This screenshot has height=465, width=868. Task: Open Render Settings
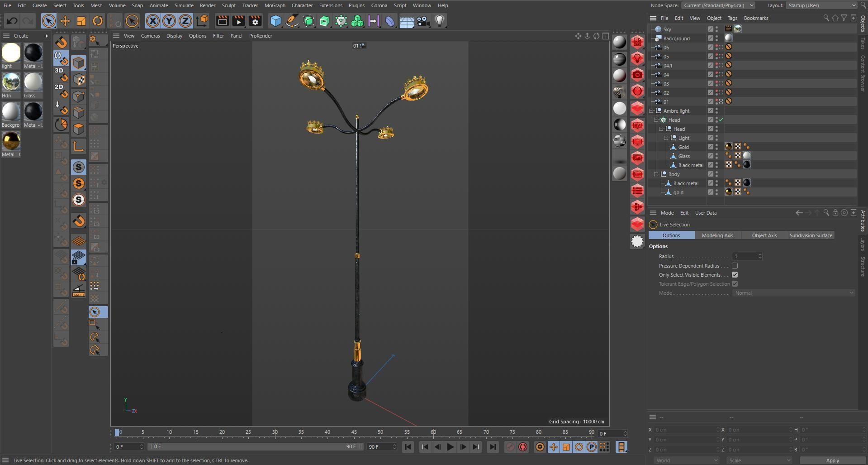click(255, 21)
